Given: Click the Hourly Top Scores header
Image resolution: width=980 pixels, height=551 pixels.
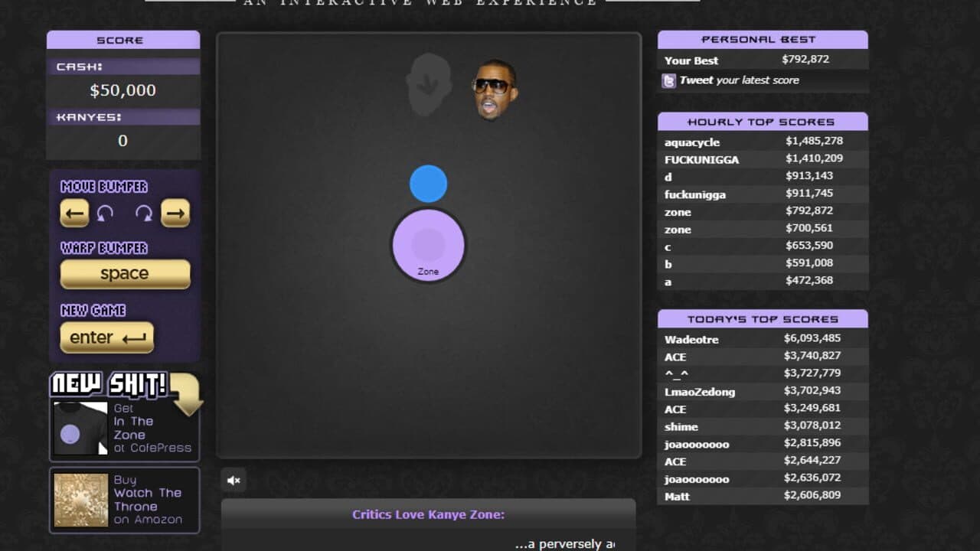Looking at the screenshot, I should 763,122.
